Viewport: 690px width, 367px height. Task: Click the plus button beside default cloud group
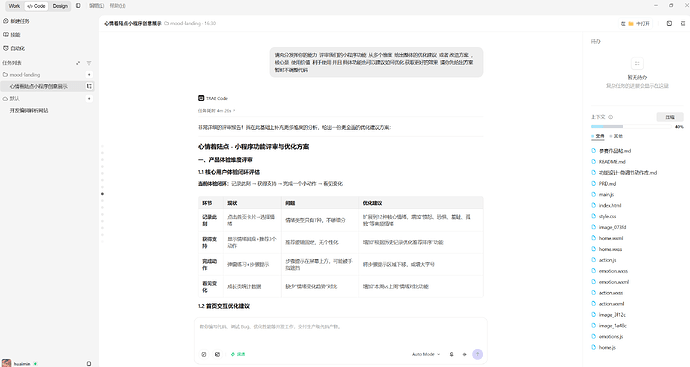(89, 99)
